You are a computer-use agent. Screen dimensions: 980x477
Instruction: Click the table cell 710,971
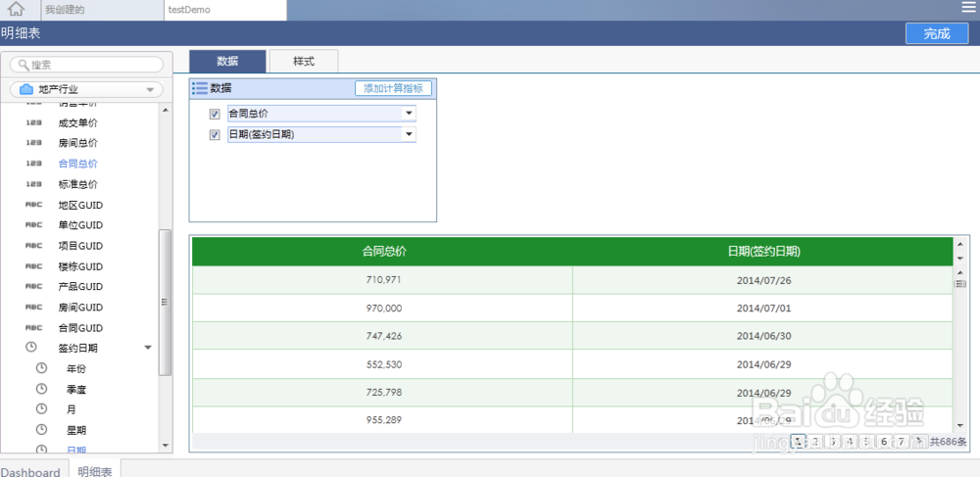click(x=382, y=280)
